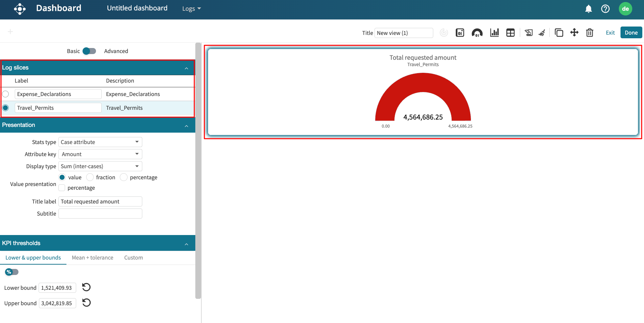This screenshot has height=323, width=644.
Task: Click into the Subtitle input field
Action: 100,214
